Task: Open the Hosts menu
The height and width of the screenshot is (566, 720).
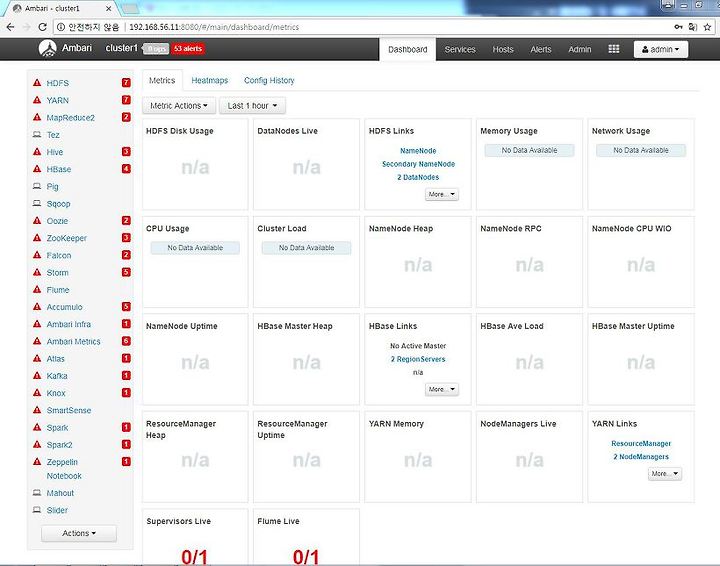Action: click(x=503, y=49)
